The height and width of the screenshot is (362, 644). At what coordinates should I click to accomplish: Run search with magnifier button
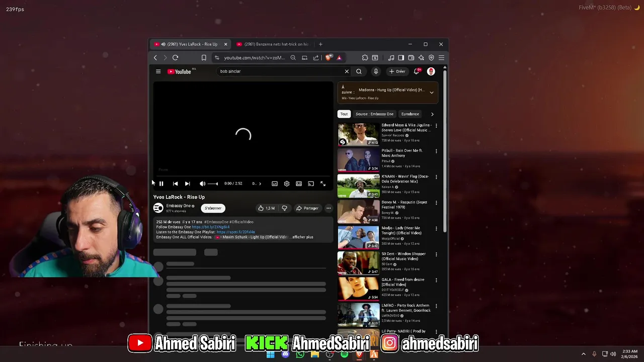coord(359,71)
